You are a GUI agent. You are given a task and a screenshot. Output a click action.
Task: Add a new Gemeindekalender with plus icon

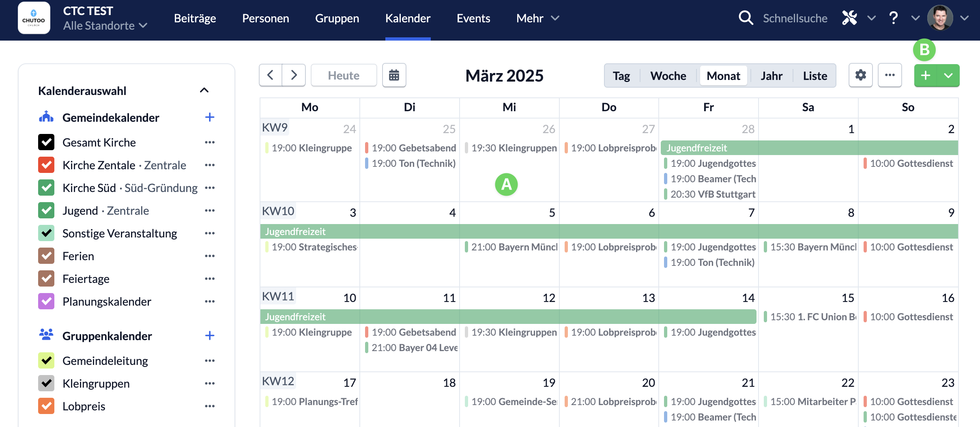pos(210,117)
